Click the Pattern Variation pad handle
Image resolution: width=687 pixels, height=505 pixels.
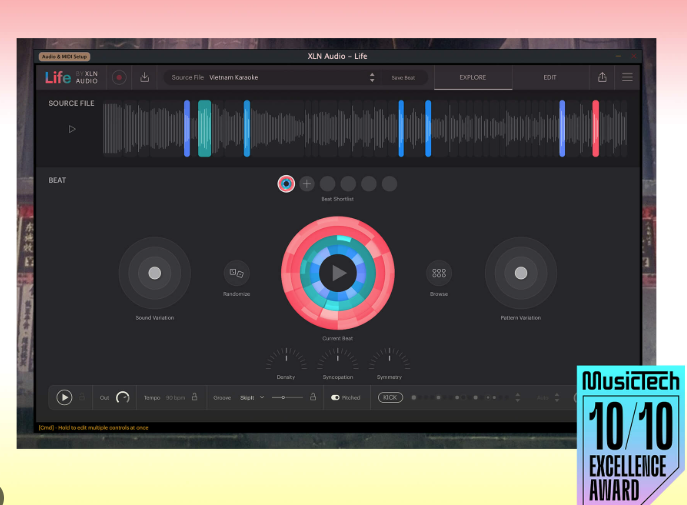coord(521,273)
